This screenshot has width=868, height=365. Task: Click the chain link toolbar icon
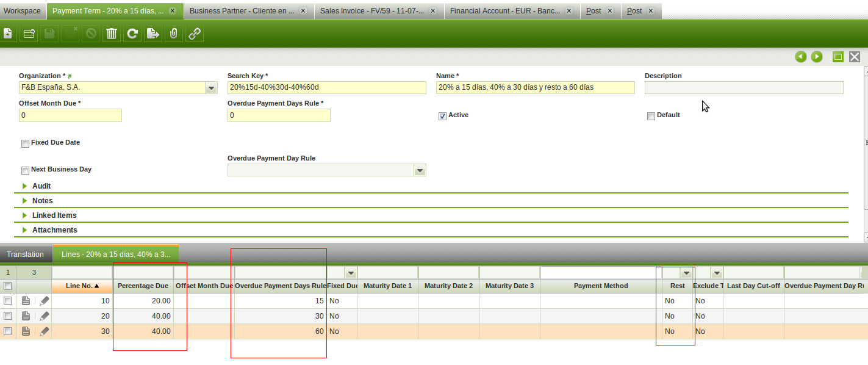pos(195,34)
